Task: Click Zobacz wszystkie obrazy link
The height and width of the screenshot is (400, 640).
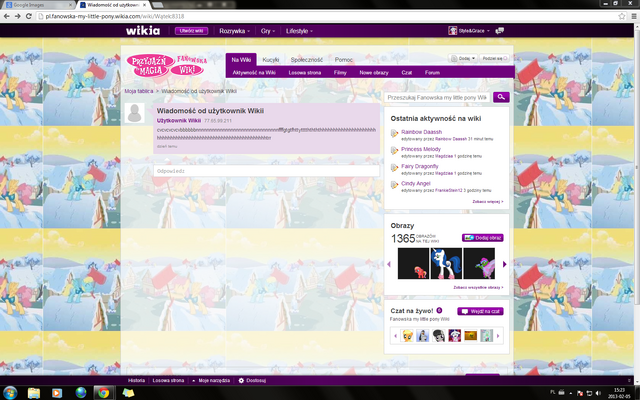Action: [478, 287]
